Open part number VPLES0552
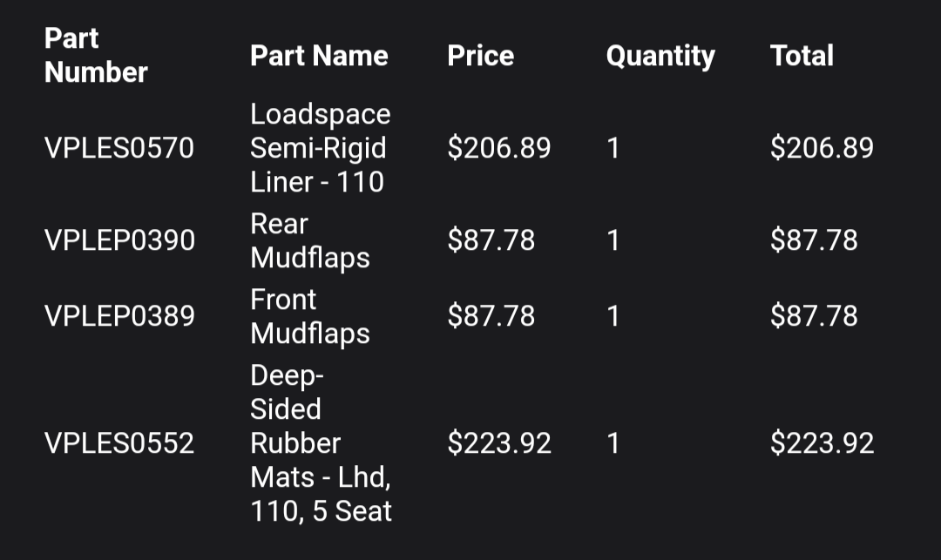Viewport: 941px width, 560px height. 119,443
